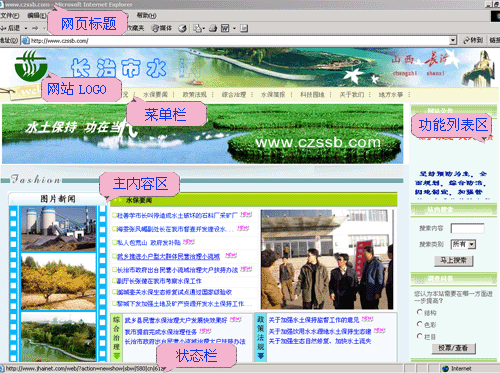Open the 文件(F) menu
Viewport: 500px width, 373px height.
[x=10, y=16]
